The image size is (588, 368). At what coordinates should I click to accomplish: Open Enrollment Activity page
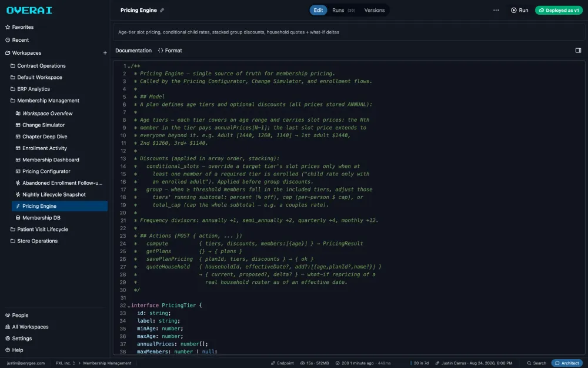pyautogui.click(x=44, y=148)
